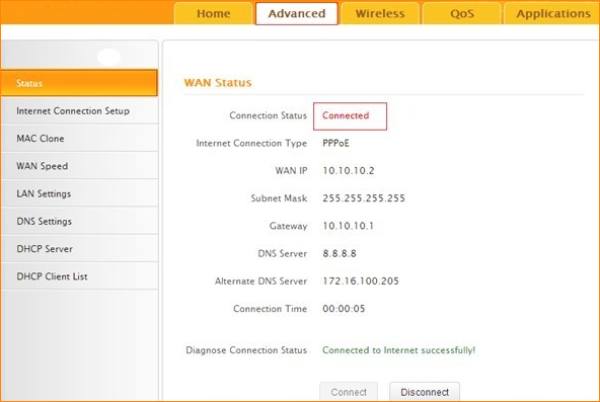Select the Applications tab
This screenshot has width=600, height=402.
552,14
